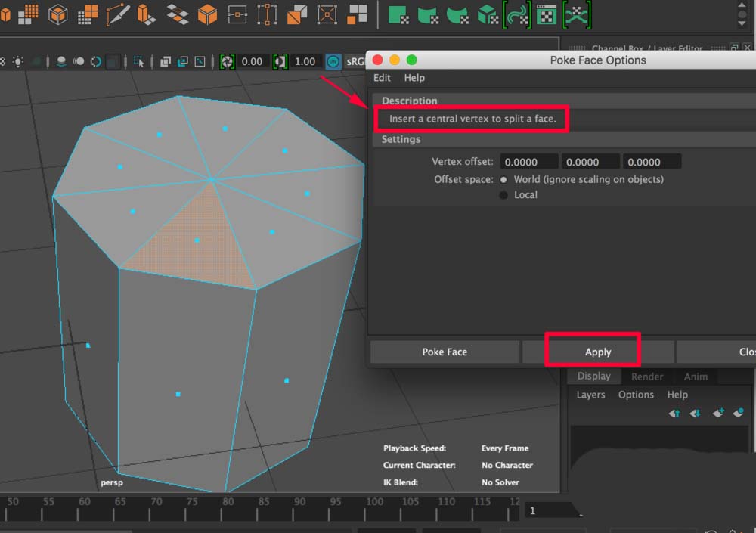Screen dimensions: 756x533
Task: Select the Multi-Cut knife tool on the shelf
Action: (118, 14)
